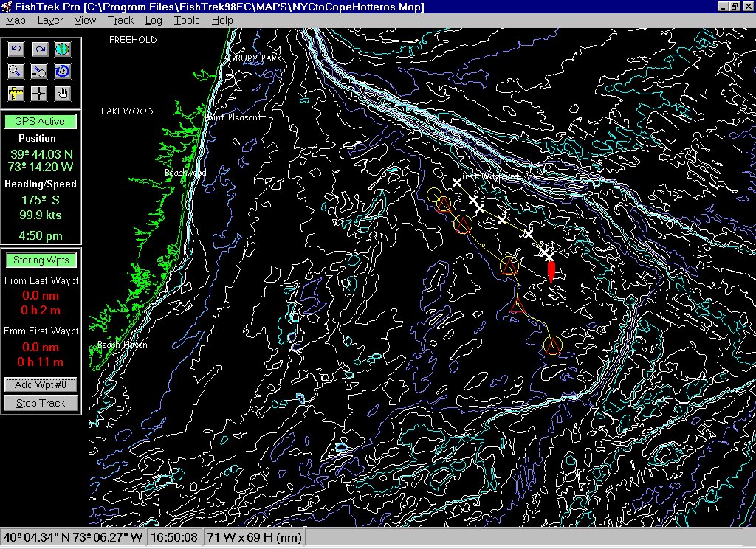Click the heading value 175° S
Screen dimensions: 756x549
tap(41, 200)
